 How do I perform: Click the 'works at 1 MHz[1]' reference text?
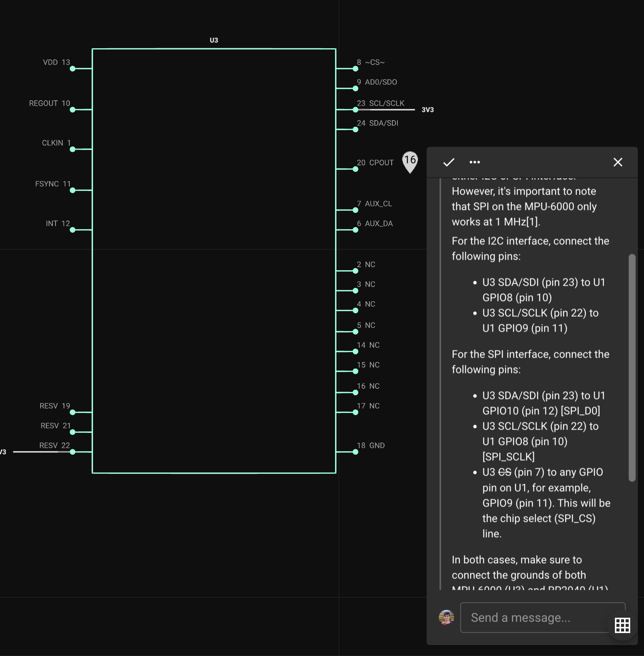coord(496,222)
